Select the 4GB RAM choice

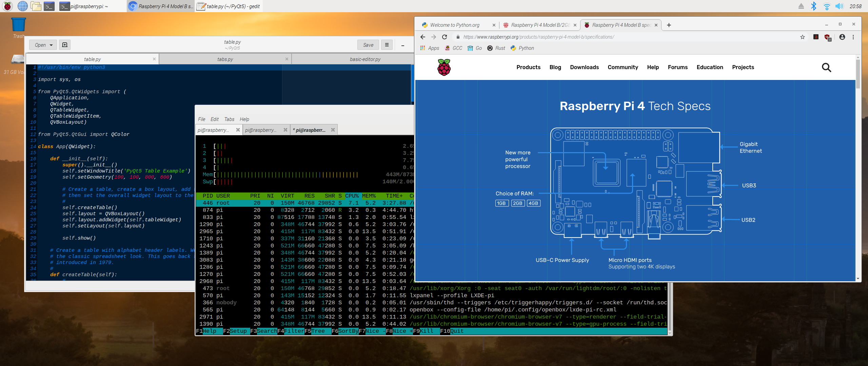533,203
